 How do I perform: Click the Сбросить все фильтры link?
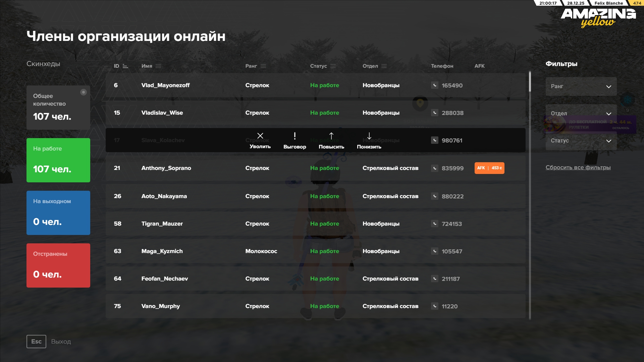click(578, 168)
